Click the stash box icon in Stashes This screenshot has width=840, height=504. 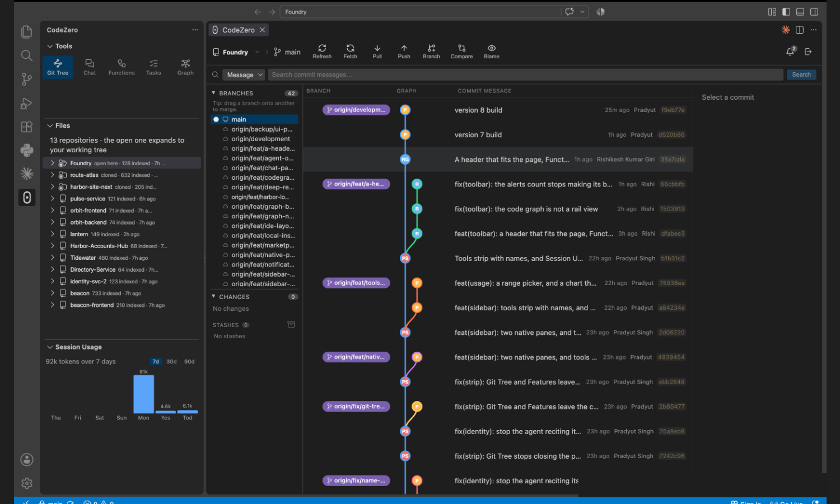pyautogui.click(x=291, y=325)
